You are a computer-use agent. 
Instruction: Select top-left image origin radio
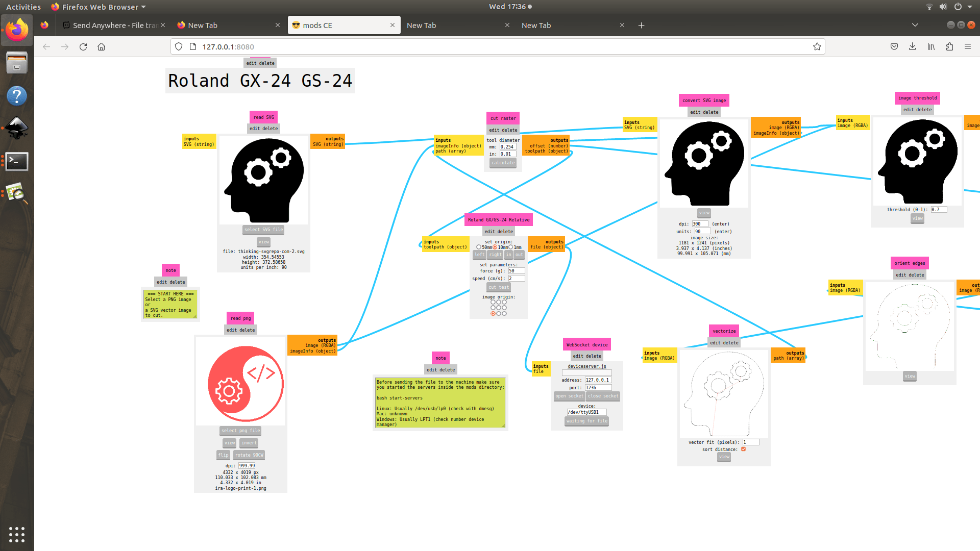[493, 302]
